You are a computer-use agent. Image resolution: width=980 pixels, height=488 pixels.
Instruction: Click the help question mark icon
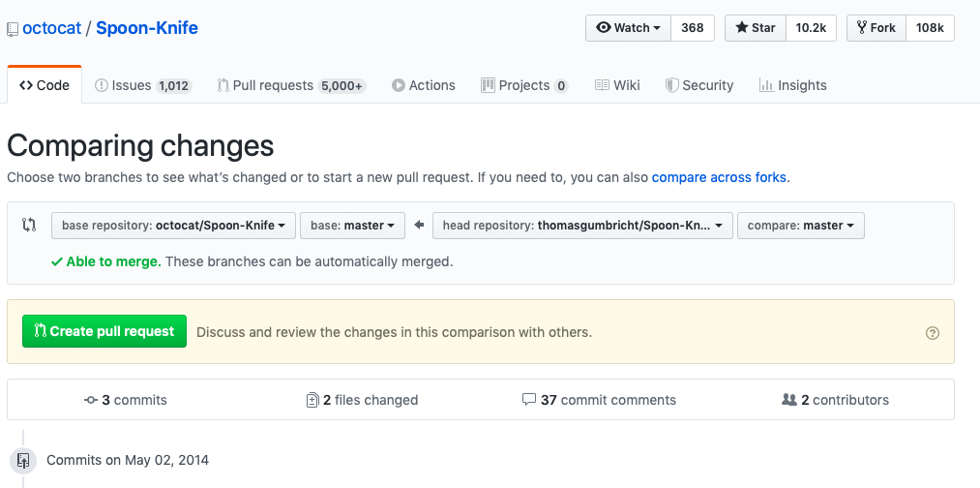pos(932,332)
